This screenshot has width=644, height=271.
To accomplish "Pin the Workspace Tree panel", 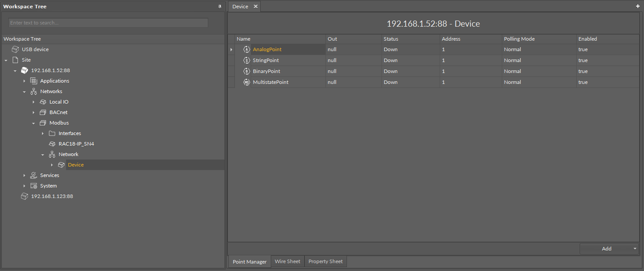I will (220, 7).
